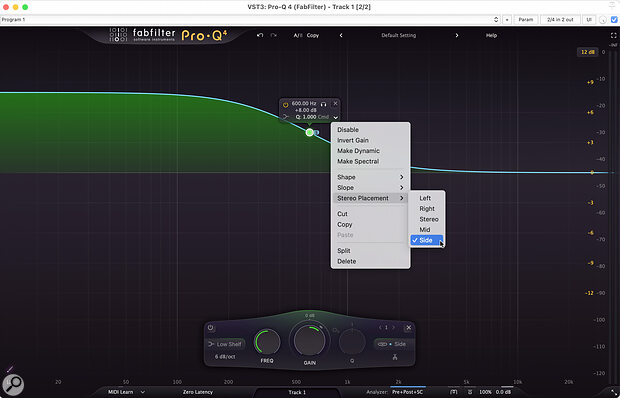Open the Program 1 preset dropdown
The height and width of the screenshot is (398, 620).
[250, 19]
